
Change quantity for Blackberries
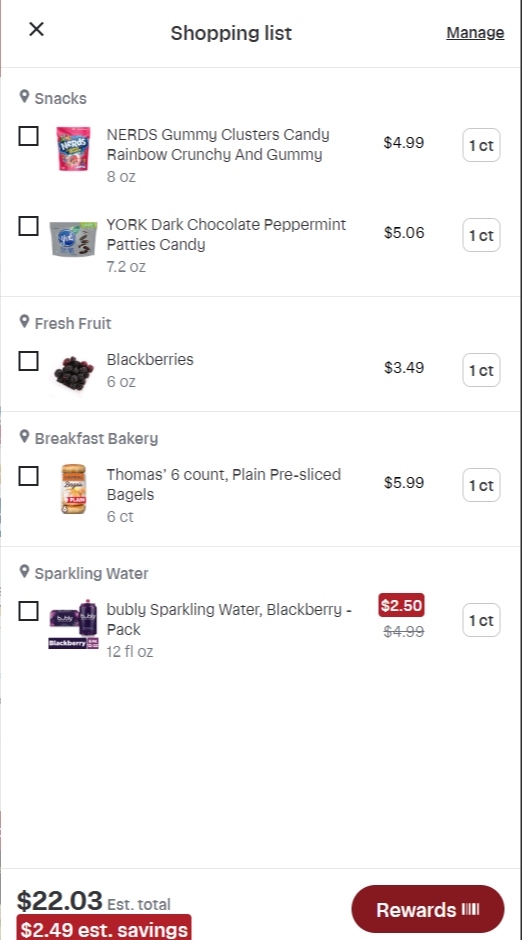(x=481, y=370)
